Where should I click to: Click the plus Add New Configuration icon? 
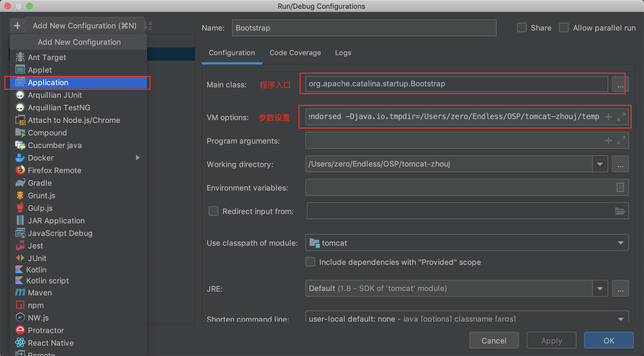17,26
